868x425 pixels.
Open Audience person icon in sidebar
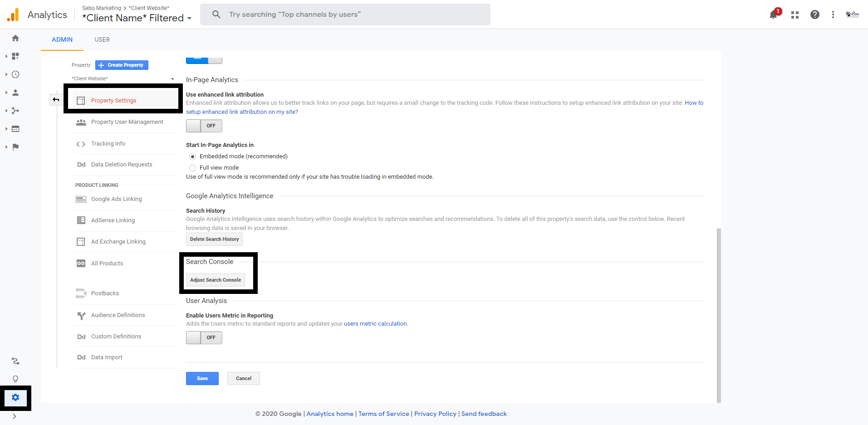coord(15,93)
